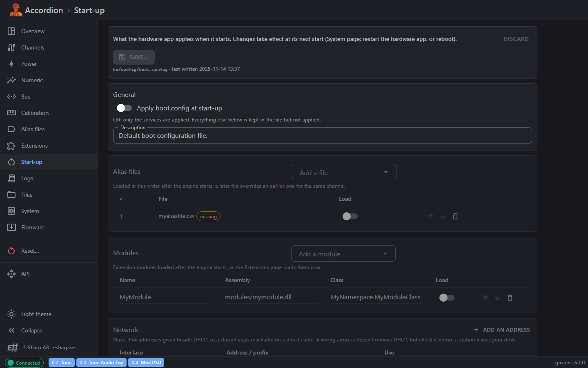The width and height of the screenshot is (588, 368).
Task: Edit the modules/mymodule.dll assembly field
Action: (x=271, y=297)
